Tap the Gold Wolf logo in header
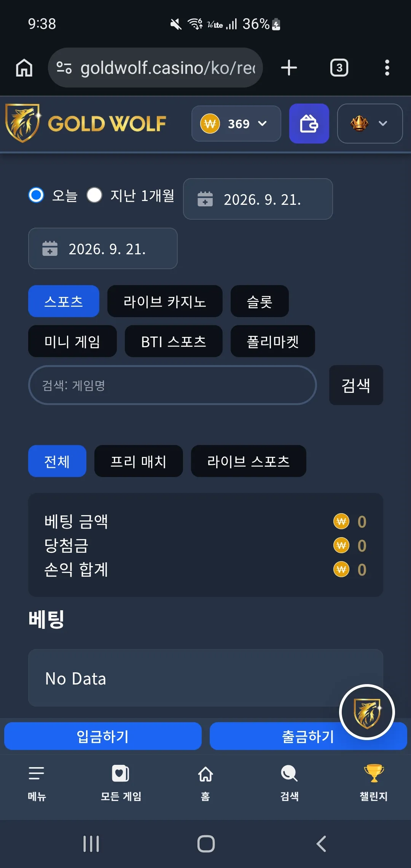 pyautogui.click(x=86, y=123)
